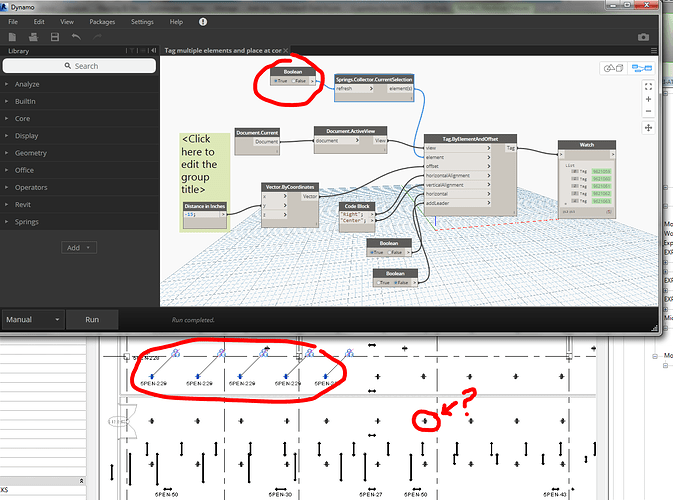Click the SPEN-27 tag in Revit view
Viewport: 673px width, 500px height.
(x=370, y=494)
